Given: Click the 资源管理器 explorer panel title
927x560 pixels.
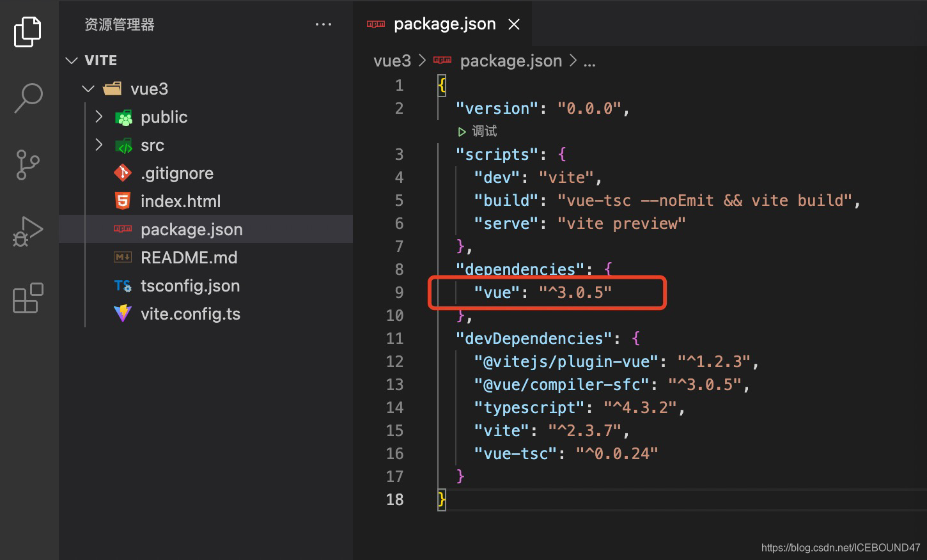Looking at the screenshot, I should (x=120, y=24).
